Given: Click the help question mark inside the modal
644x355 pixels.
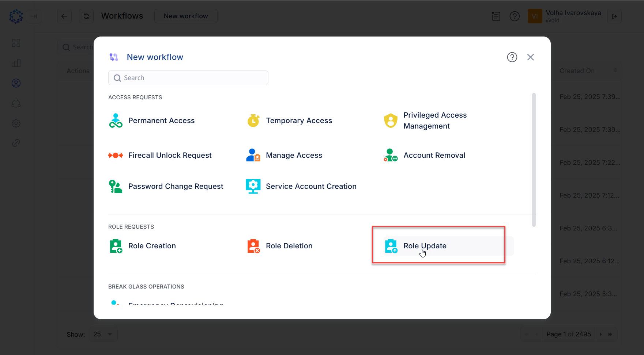Looking at the screenshot, I should pyautogui.click(x=512, y=57).
